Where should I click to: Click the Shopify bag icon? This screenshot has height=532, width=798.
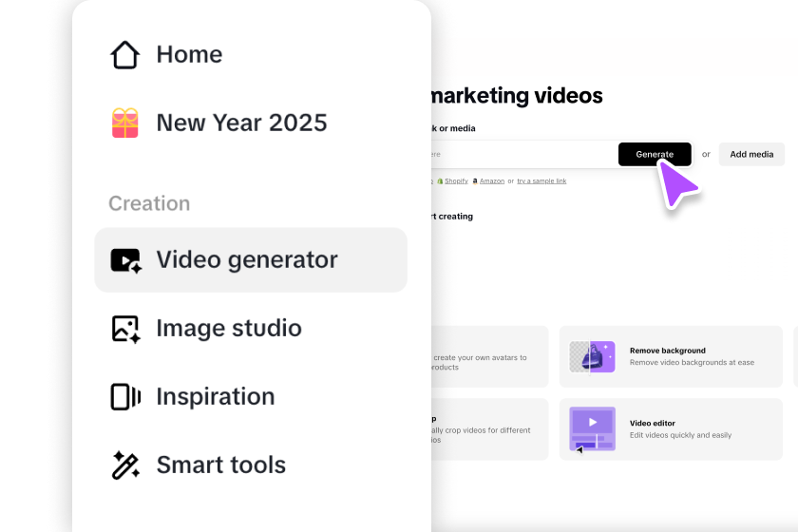pos(440,180)
